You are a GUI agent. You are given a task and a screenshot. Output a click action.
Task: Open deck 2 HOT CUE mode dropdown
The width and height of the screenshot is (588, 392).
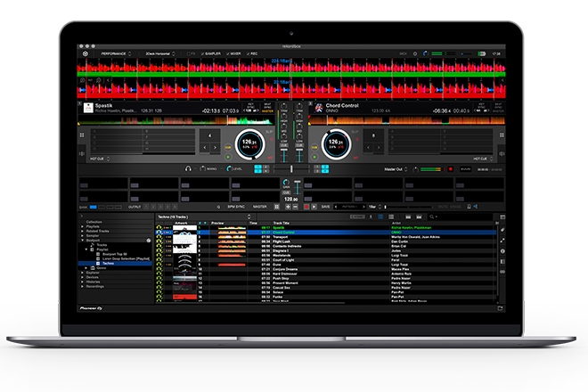pos(483,159)
